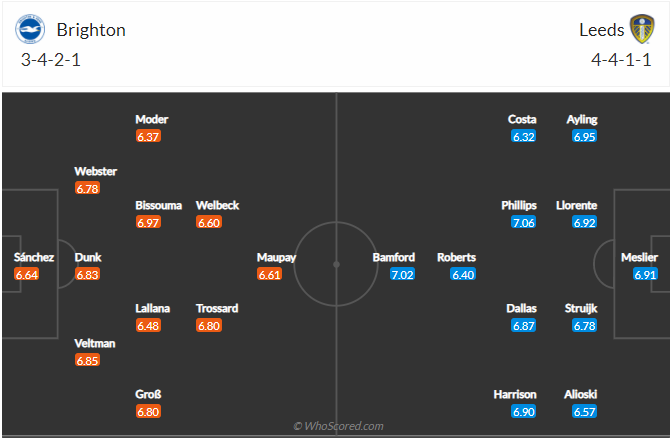Click Bissouma's 6.97 rating badge

148,223
